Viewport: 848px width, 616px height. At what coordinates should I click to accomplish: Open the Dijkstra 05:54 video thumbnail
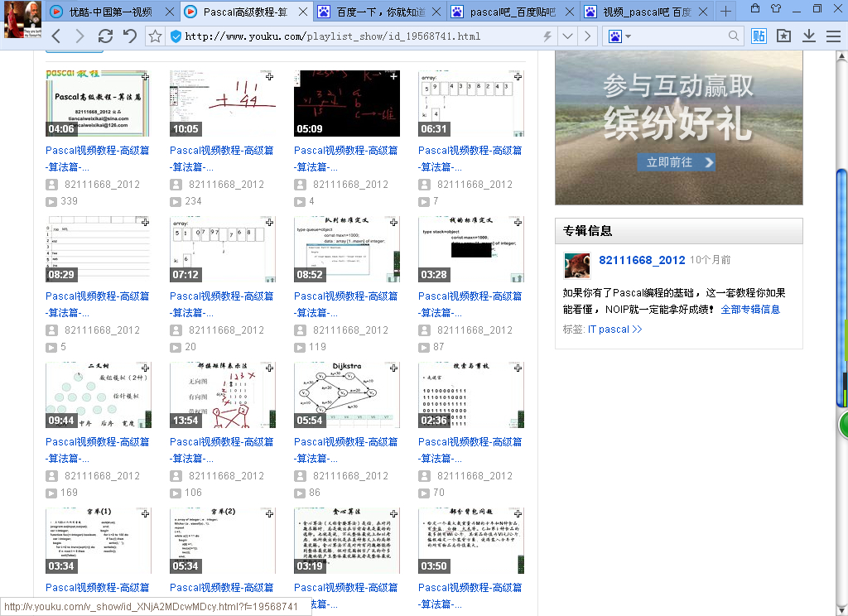click(347, 395)
